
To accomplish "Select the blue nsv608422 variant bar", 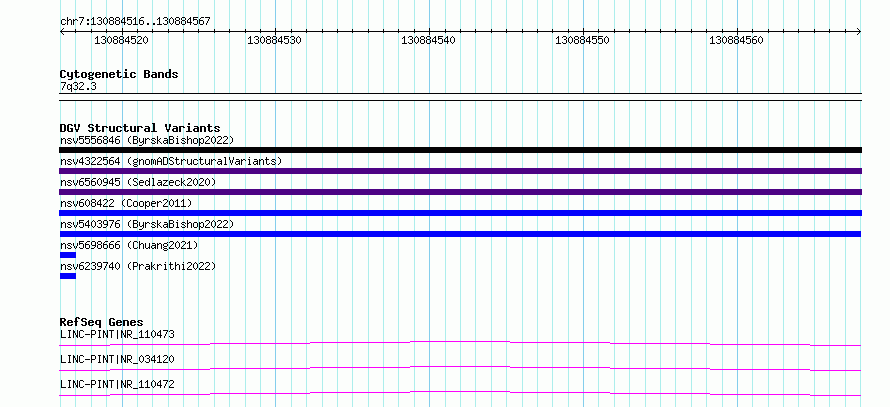I will pos(460,213).
